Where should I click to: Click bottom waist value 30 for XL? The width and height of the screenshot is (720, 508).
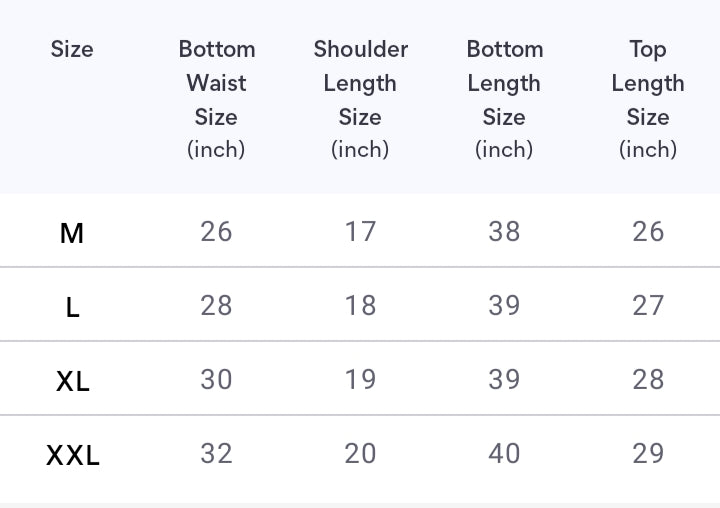(216, 379)
